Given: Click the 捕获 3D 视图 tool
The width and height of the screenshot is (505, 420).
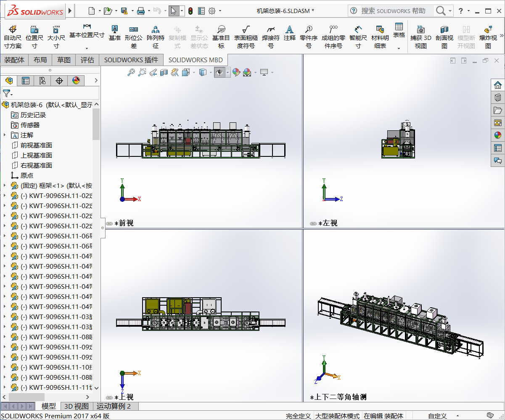Looking at the screenshot, I should [x=421, y=36].
